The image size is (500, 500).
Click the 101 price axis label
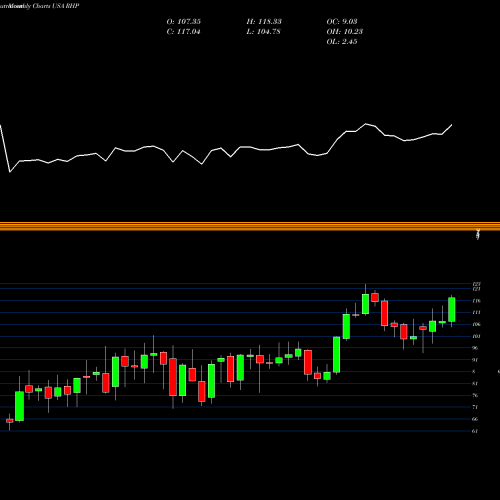477,336
